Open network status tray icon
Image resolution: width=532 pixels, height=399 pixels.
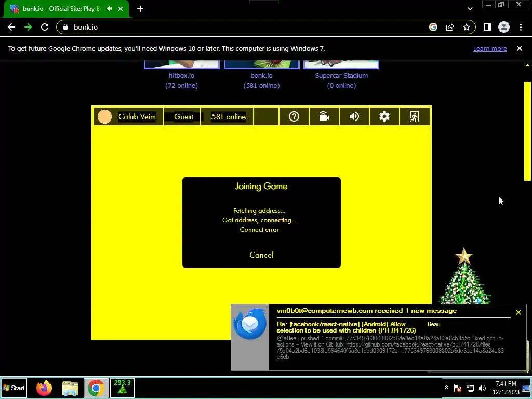pos(470,388)
